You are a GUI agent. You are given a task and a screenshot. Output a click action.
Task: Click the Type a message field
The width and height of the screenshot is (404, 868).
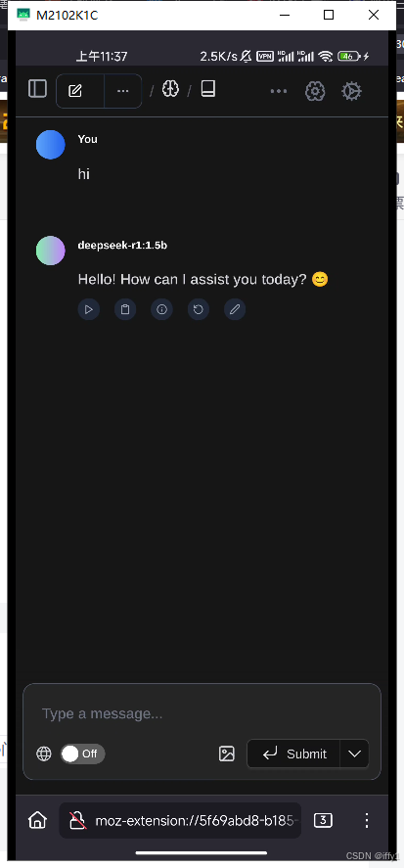202,713
